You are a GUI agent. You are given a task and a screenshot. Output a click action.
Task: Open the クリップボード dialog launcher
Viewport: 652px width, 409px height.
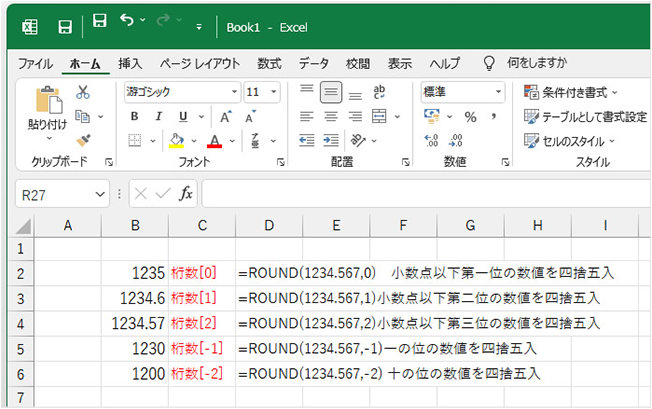point(109,162)
